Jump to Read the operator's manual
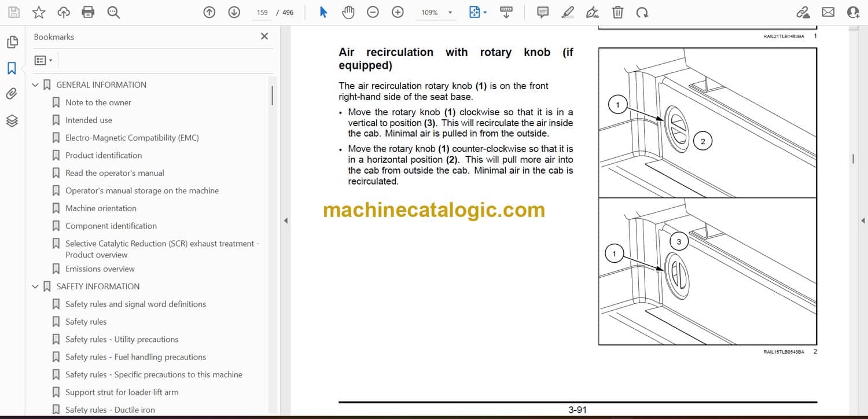 tap(115, 173)
